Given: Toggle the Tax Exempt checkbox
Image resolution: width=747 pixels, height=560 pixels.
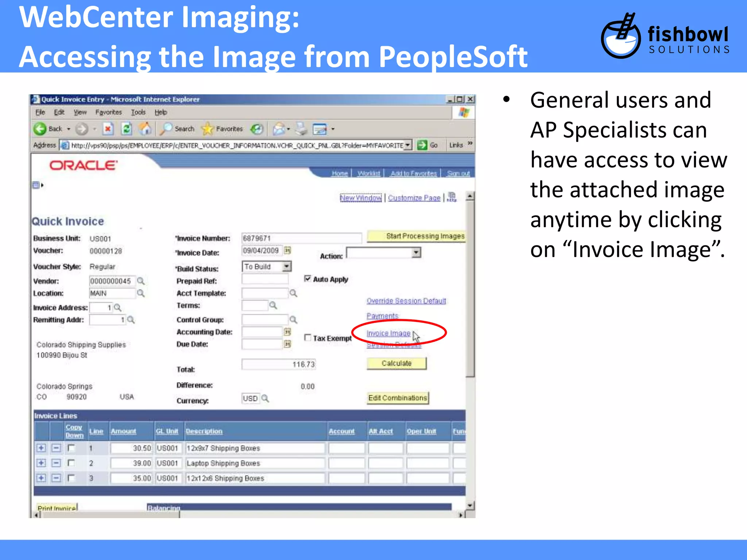Looking at the screenshot, I should pos(307,338).
